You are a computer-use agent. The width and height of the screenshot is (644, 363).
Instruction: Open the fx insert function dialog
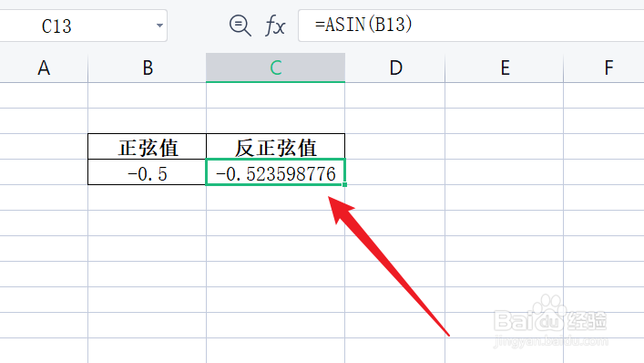pos(275,26)
